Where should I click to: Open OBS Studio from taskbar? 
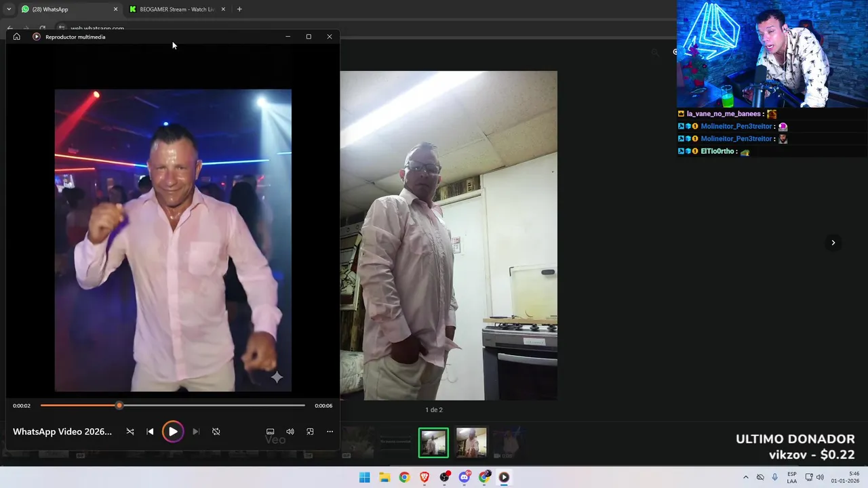click(444, 477)
